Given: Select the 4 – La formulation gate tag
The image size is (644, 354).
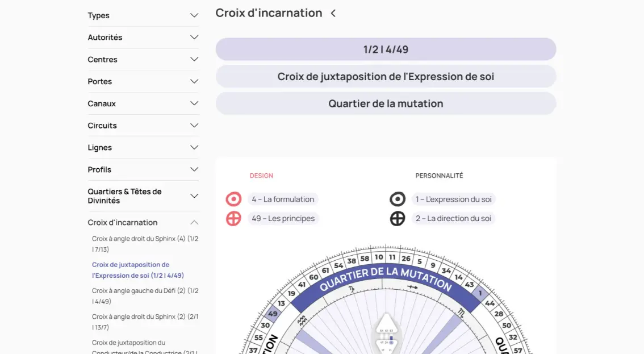Looking at the screenshot, I should pyautogui.click(x=283, y=199).
